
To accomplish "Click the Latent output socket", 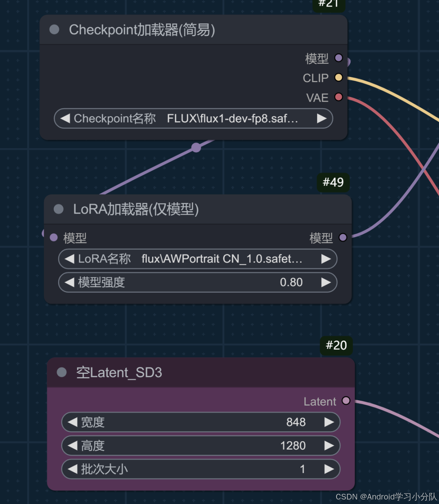I will pos(346,401).
